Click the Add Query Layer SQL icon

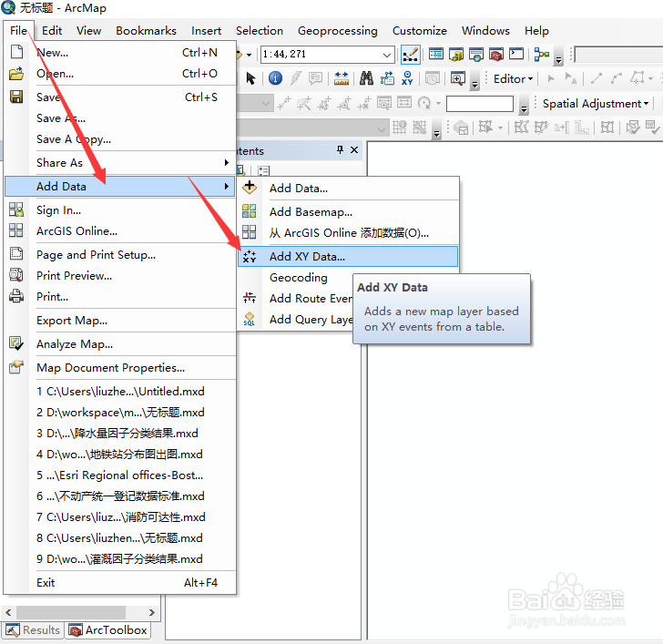(250, 319)
